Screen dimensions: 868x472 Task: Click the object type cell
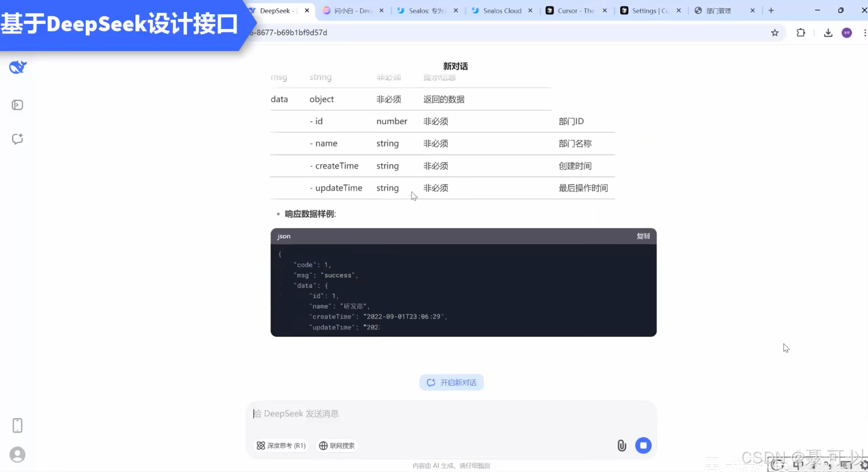[x=322, y=99]
